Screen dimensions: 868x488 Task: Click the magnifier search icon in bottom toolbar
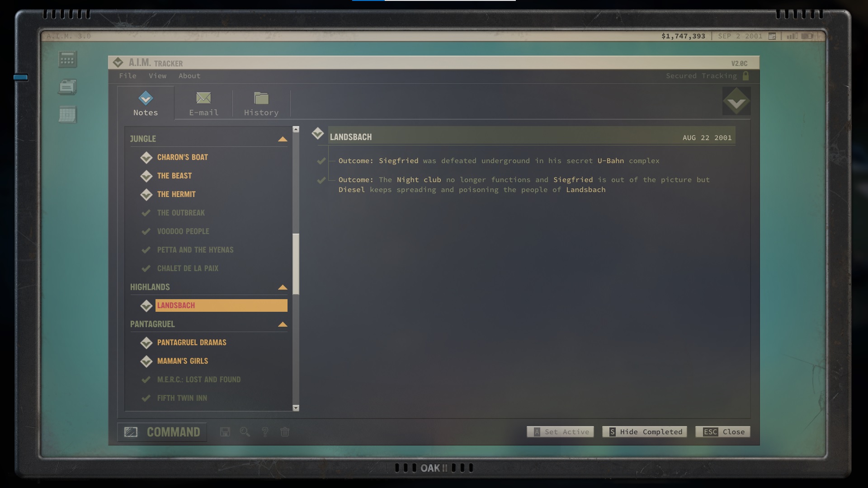[x=245, y=432]
